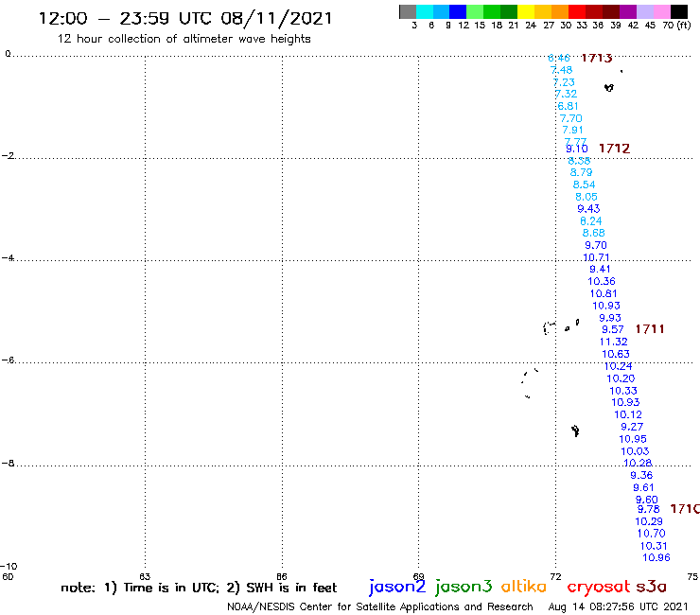The image size is (700, 615).
Task: Click the 1713 pass time label
Action: [597, 58]
